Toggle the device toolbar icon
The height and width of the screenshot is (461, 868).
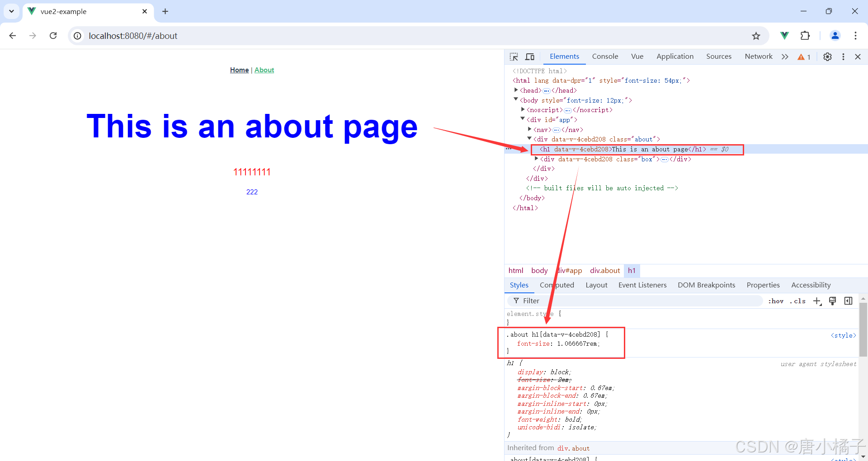pos(530,56)
